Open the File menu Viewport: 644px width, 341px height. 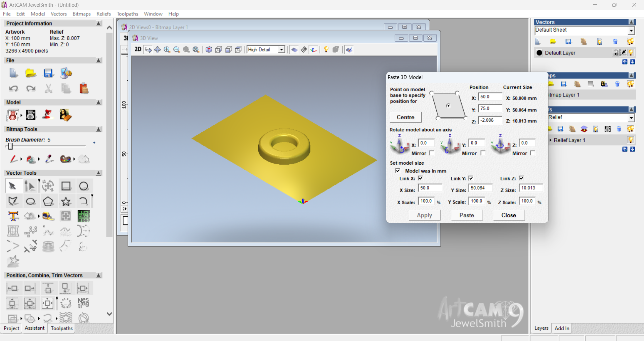point(7,14)
